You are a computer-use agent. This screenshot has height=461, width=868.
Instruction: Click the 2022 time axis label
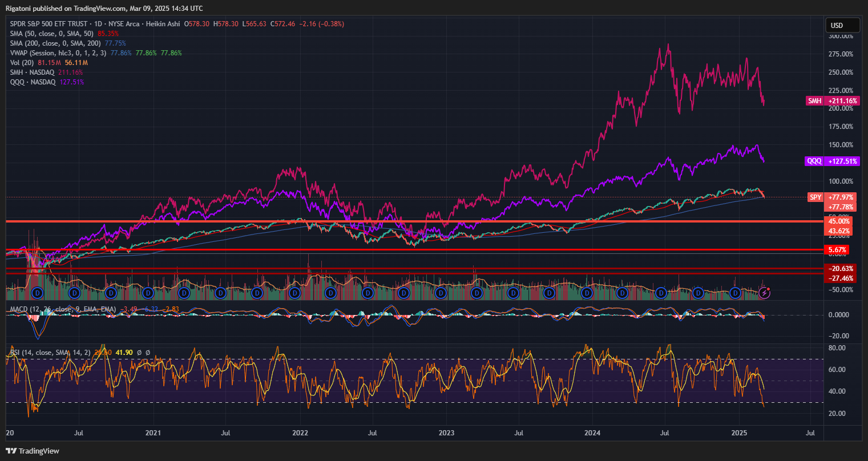[300, 434]
